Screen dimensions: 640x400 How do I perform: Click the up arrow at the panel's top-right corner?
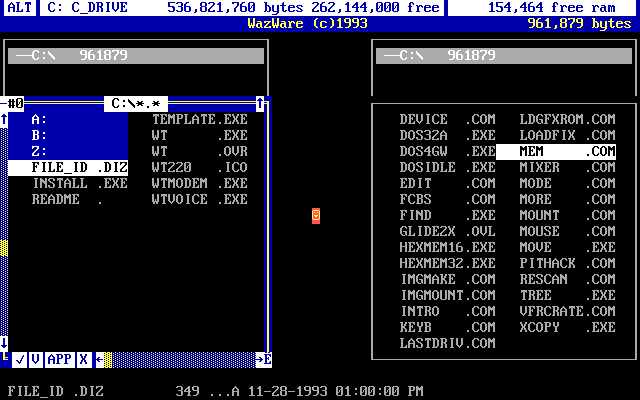(260, 103)
